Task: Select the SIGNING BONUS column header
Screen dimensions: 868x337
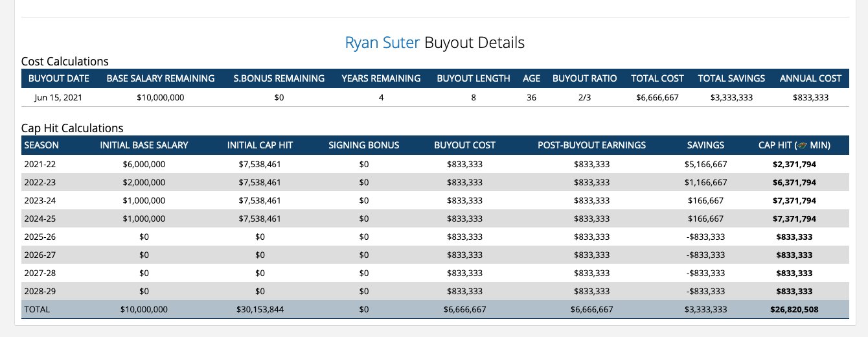Action: 363,145
